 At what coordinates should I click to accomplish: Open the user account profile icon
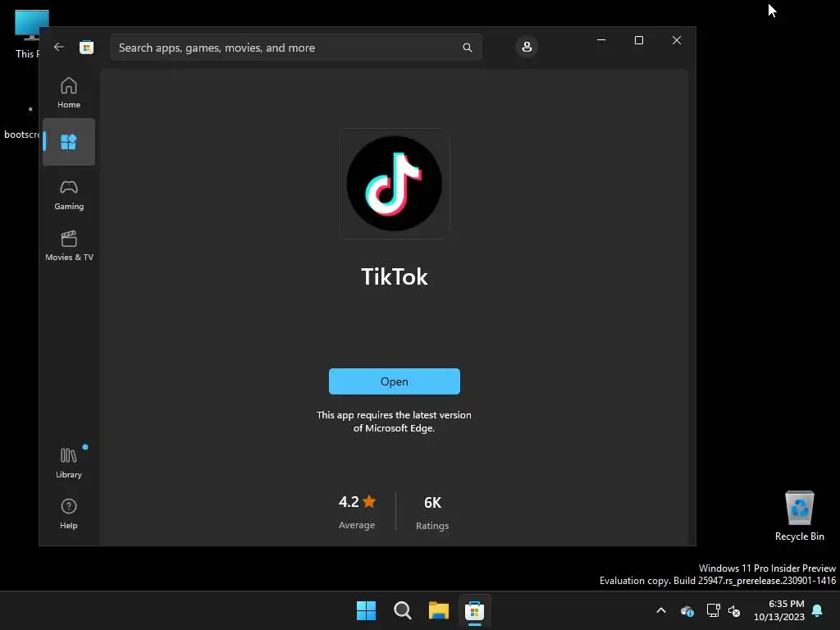point(527,47)
